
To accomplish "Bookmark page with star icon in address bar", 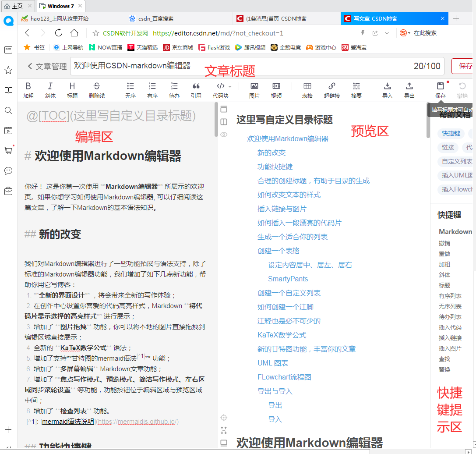I will click(95, 33).
